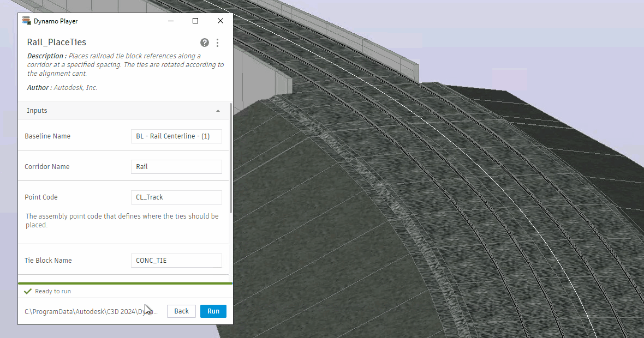Open the three-dot more options menu
Image resolution: width=644 pixels, height=338 pixels.
click(x=217, y=43)
